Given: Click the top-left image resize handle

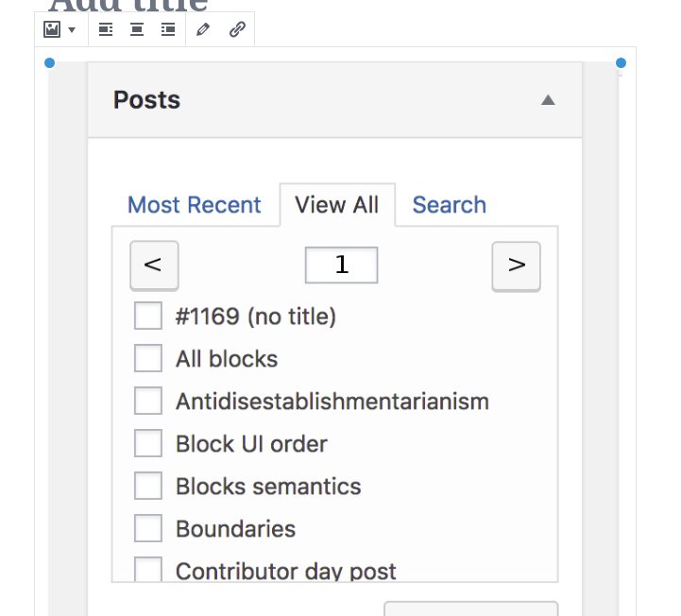Looking at the screenshot, I should tap(50, 63).
